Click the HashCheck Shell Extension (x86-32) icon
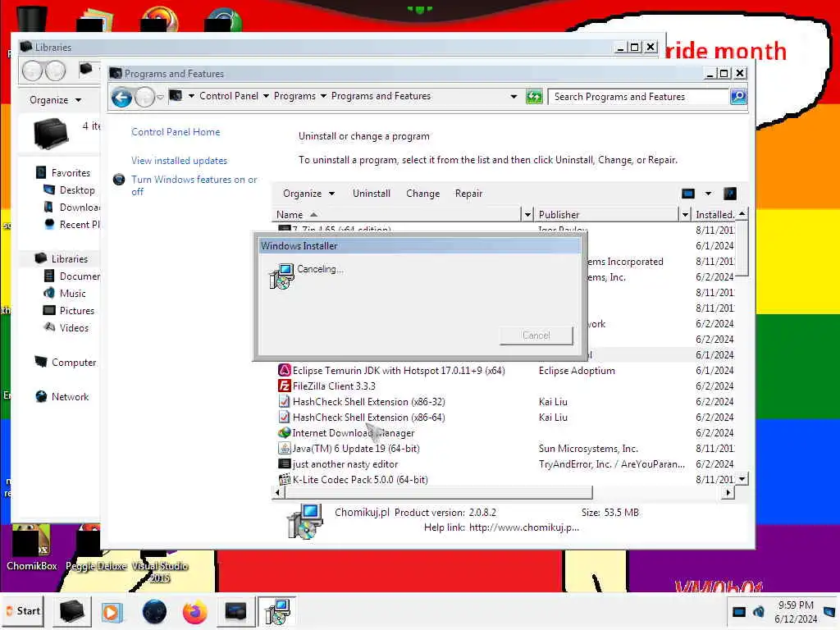 pyautogui.click(x=284, y=401)
